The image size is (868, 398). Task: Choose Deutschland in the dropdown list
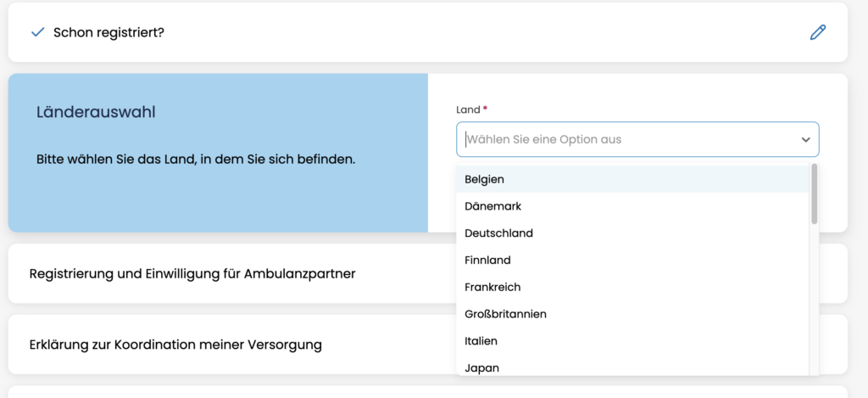632,233
